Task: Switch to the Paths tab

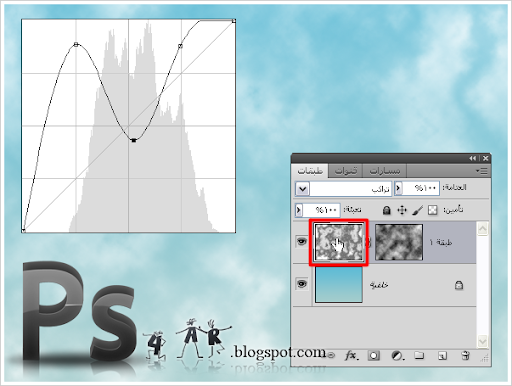Action: [x=385, y=171]
